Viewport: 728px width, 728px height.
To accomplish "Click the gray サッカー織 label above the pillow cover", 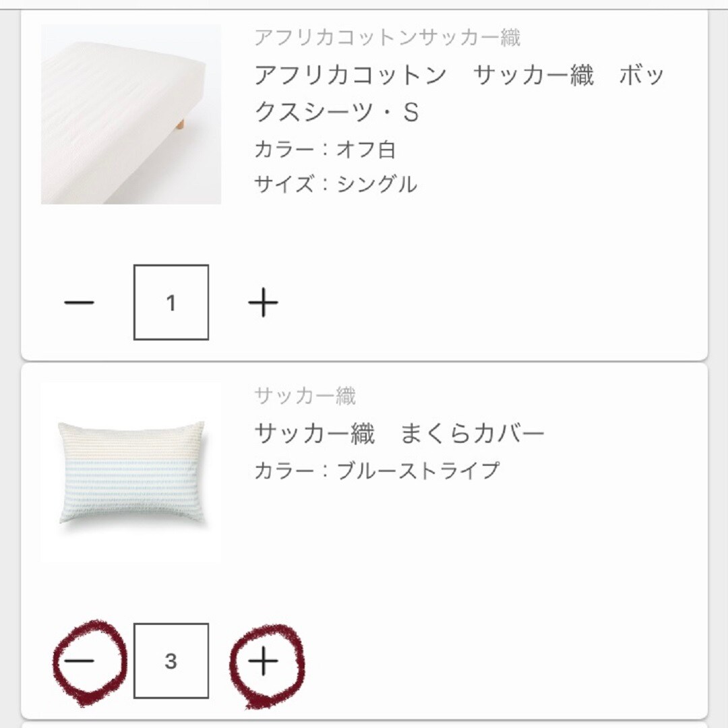I will coord(305,396).
